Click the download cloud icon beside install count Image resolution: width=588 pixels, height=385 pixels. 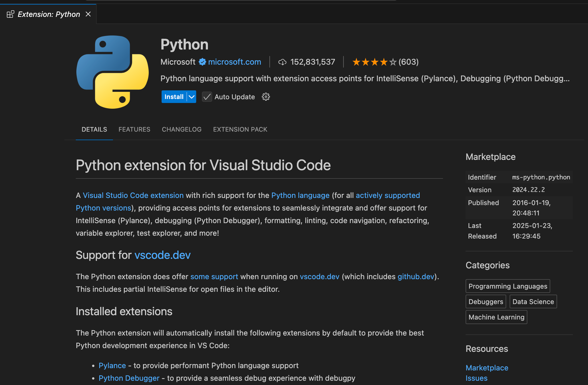pos(282,62)
